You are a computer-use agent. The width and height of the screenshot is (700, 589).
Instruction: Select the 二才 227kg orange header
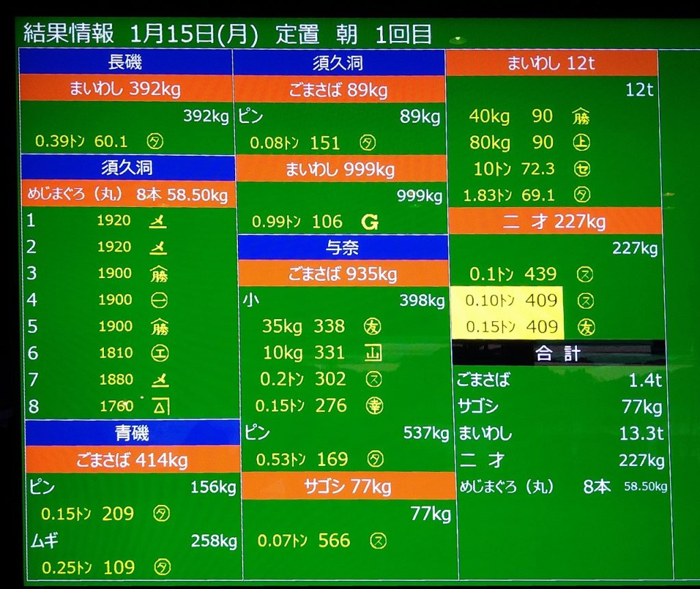pyautogui.click(x=556, y=221)
